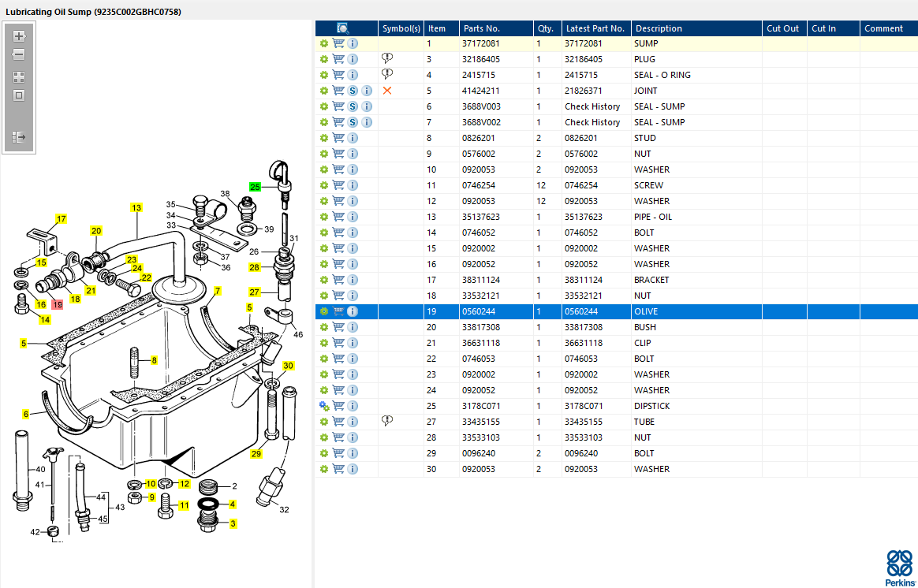The image size is (918, 588).
Task: Zoom out of the parts diagram
Action: point(19,55)
